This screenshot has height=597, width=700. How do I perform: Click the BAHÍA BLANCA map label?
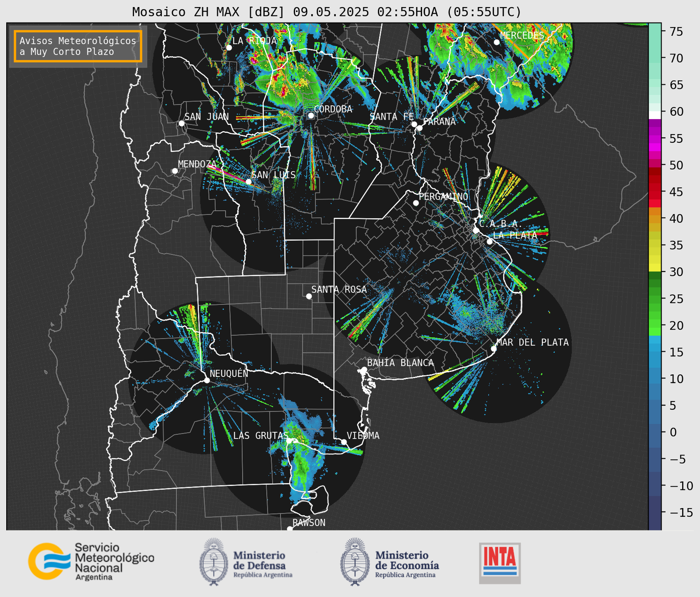(x=400, y=363)
